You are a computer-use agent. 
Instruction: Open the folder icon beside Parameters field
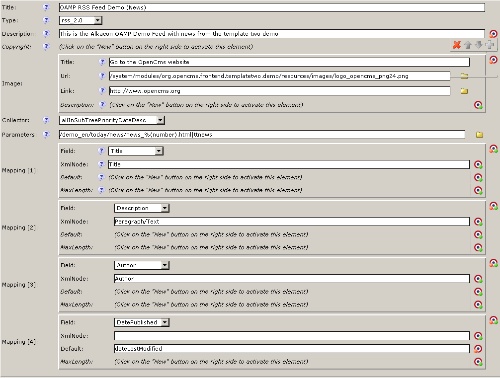(x=479, y=135)
